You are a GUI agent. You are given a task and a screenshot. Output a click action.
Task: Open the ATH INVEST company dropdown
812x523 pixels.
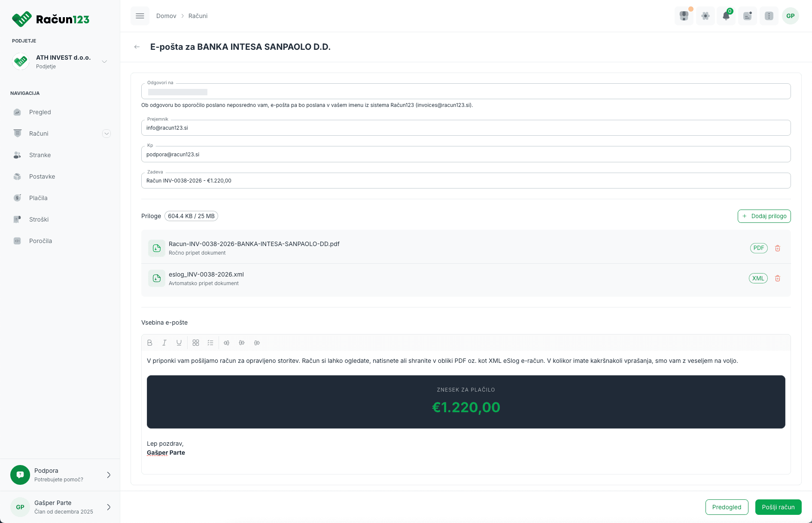(104, 61)
